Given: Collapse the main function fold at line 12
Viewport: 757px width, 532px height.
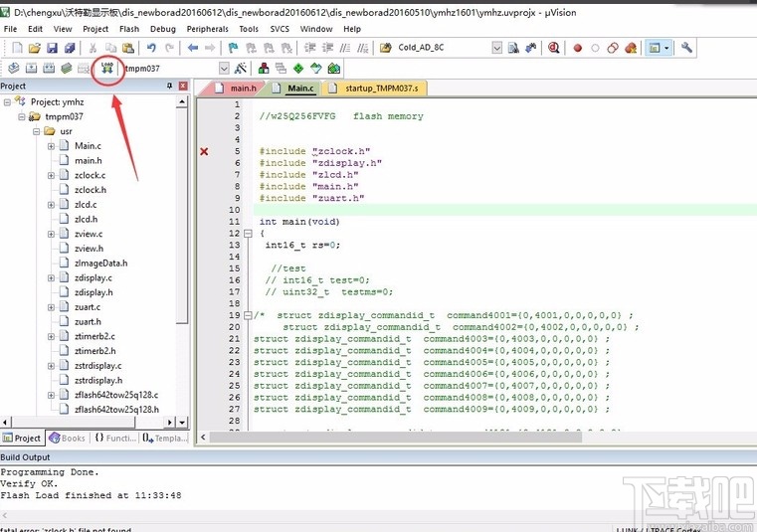Looking at the screenshot, I should (x=248, y=234).
